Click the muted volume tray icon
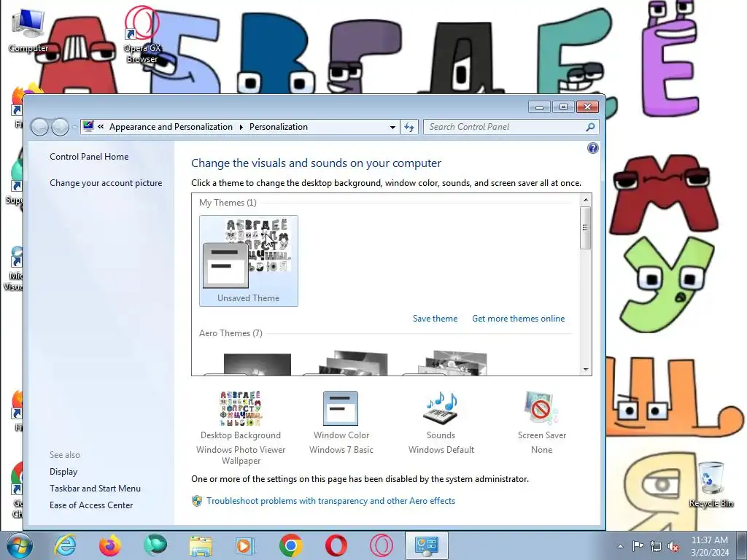This screenshot has height=560, width=747. (673, 546)
